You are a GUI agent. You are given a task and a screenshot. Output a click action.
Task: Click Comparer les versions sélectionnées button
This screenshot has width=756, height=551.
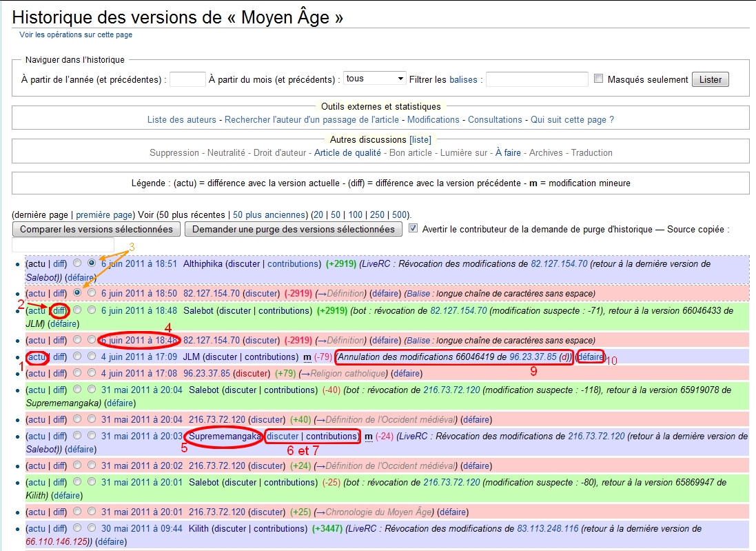tap(96, 229)
